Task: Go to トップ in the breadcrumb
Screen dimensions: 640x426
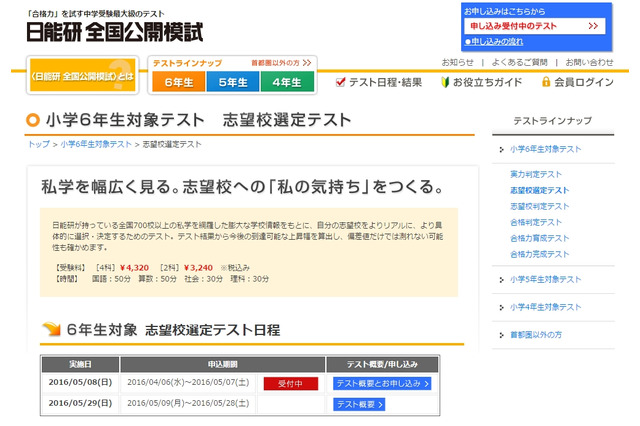Action: (39, 144)
